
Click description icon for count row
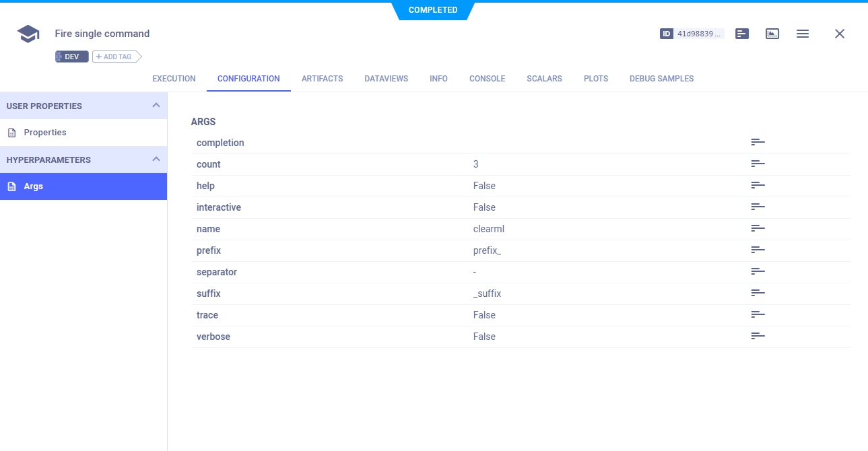click(758, 164)
